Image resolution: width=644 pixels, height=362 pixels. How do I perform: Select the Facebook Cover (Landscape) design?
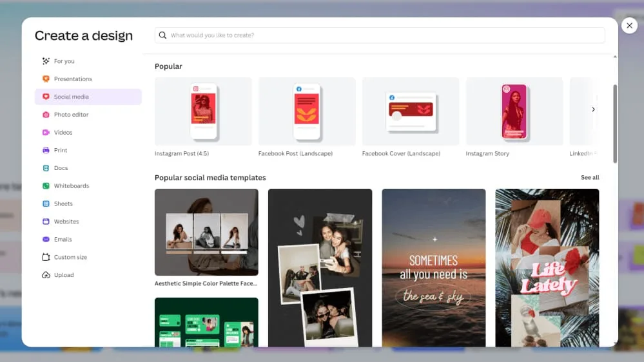coord(410,111)
